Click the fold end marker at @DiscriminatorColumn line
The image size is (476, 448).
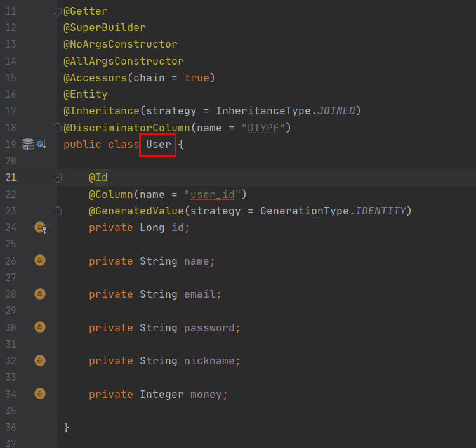[58, 128]
